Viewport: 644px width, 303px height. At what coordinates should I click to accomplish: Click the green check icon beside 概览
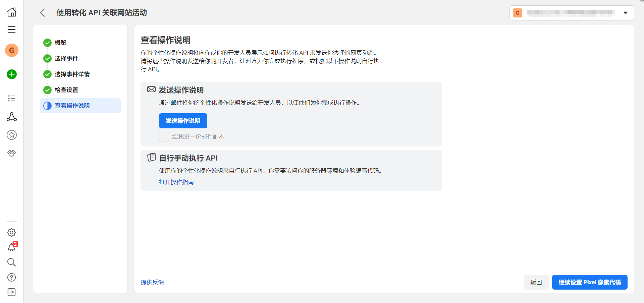coord(47,43)
